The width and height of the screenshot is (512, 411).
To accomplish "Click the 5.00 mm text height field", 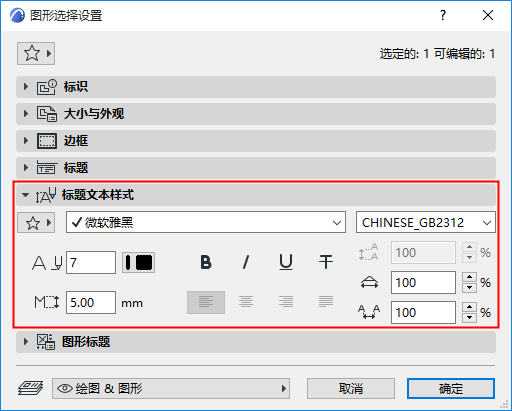I will click(91, 303).
